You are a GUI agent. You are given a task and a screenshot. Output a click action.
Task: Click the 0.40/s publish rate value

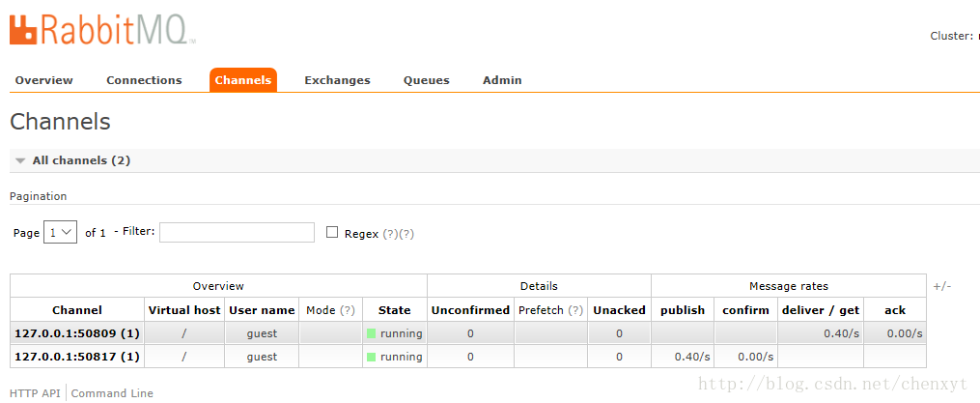(692, 357)
